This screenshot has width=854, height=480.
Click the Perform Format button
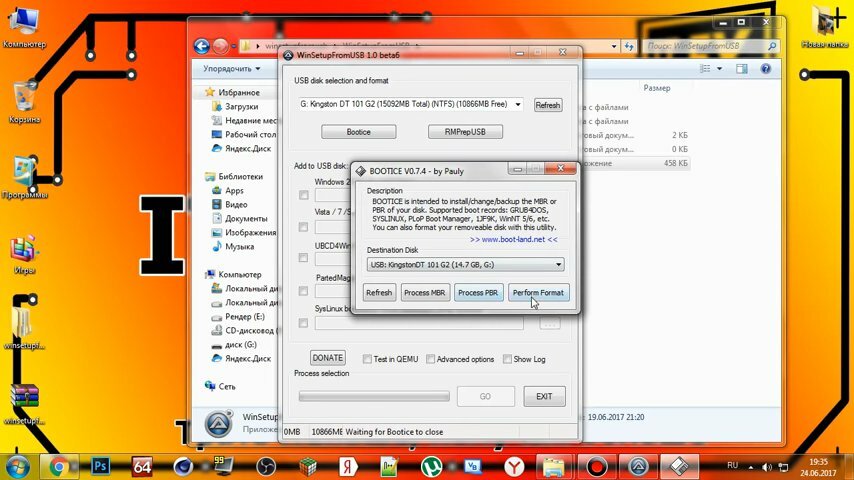point(538,293)
